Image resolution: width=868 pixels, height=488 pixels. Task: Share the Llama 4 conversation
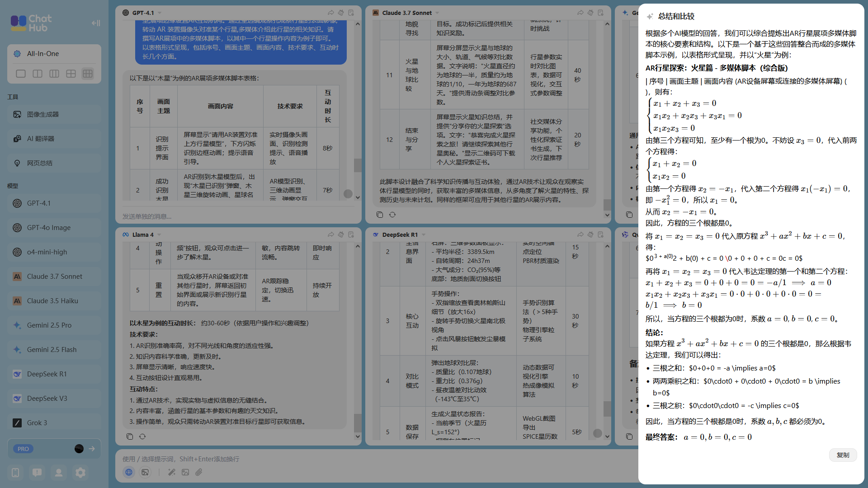(331, 235)
